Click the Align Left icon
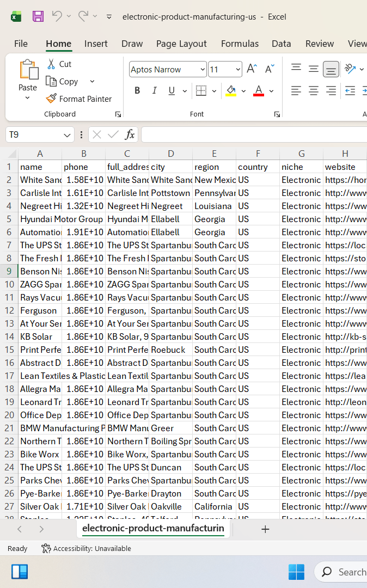Image resolution: width=367 pixels, height=588 pixels. point(296,91)
